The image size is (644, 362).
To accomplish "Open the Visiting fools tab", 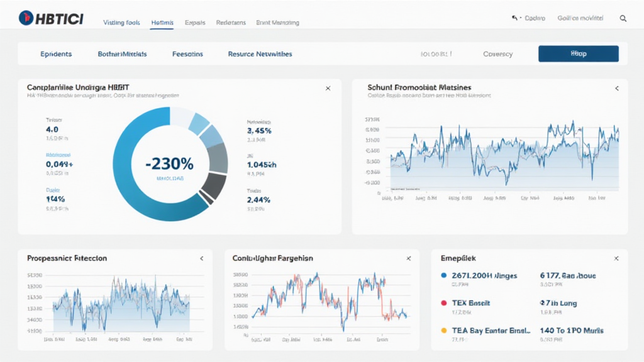I will pos(121,23).
